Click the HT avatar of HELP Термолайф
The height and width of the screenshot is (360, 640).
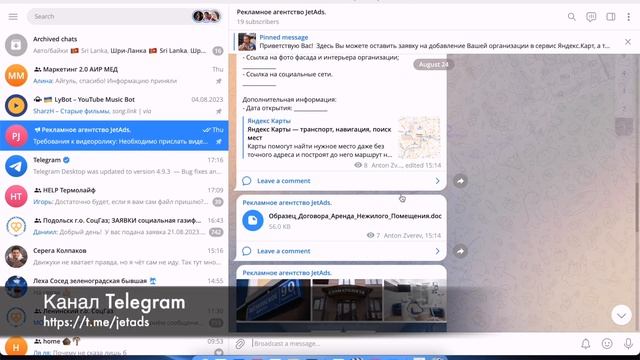pyautogui.click(x=16, y=196)
